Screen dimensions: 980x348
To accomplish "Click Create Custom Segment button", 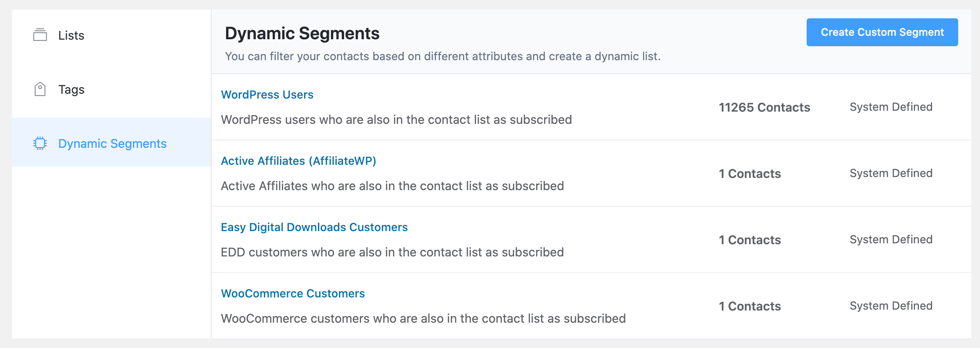I will [x=882, y=32].
